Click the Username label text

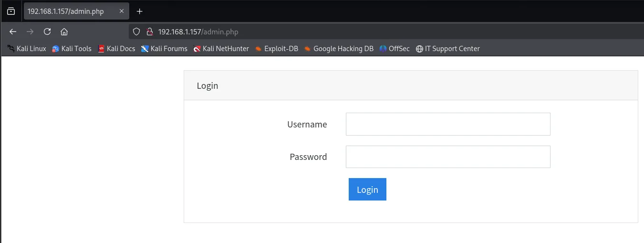pyautogui.click(x=307, y=125)
